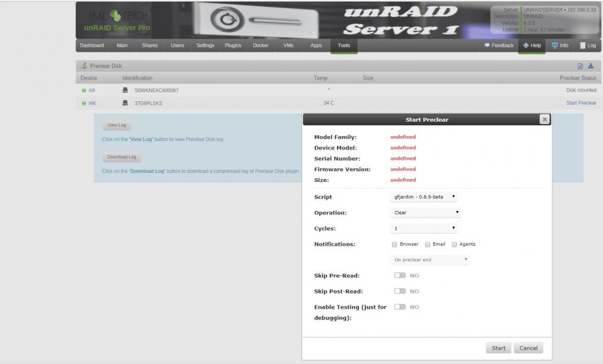Viewport: 603px width, 364px height.
Task: Open the Settings tab
Action: tap(205, 45)
